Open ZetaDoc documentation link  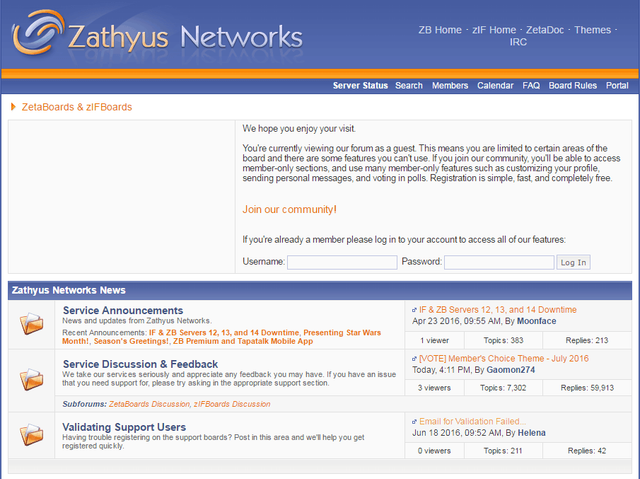(544, 30)
